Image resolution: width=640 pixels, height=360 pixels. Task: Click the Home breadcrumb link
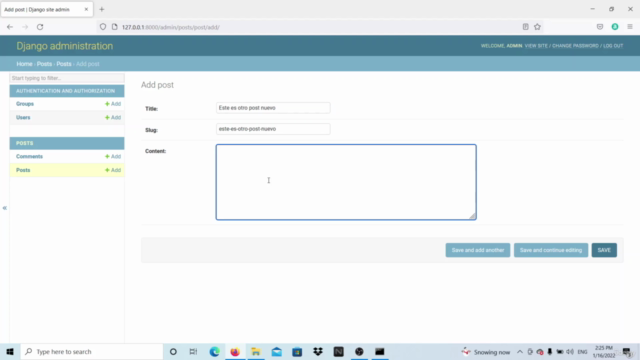24,64
